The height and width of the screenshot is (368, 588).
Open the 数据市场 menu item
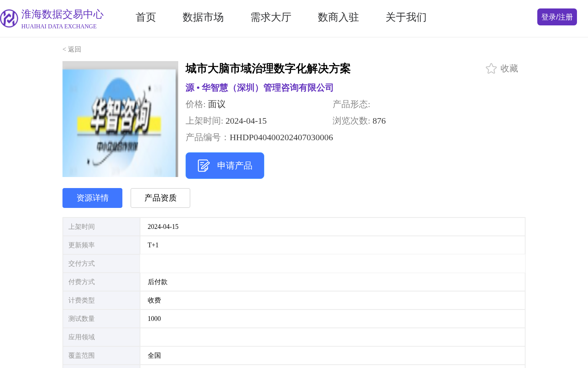[x=203, y=17]
